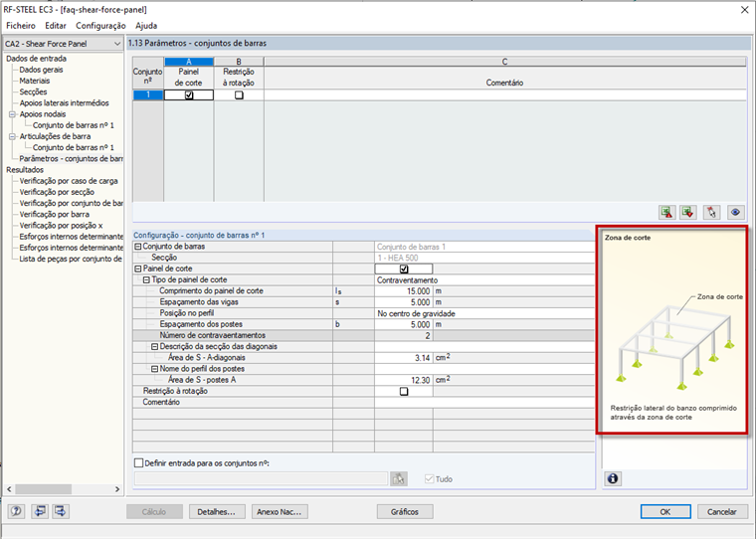Select Verificação por caso de carga
The width and height of the screenshot is (756, 539).
[x=69, y=181]
